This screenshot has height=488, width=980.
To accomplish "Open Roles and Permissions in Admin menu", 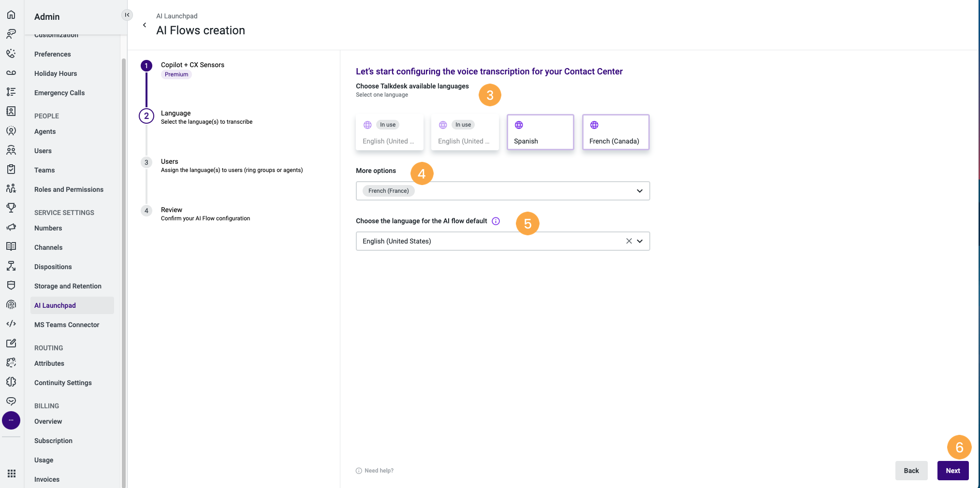I will tap(69, 189).
